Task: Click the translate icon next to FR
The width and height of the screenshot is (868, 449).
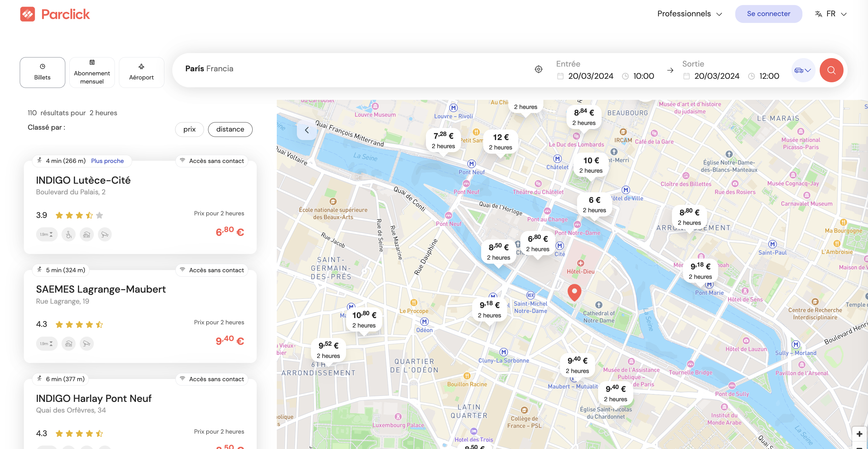Action: (819, 14)
